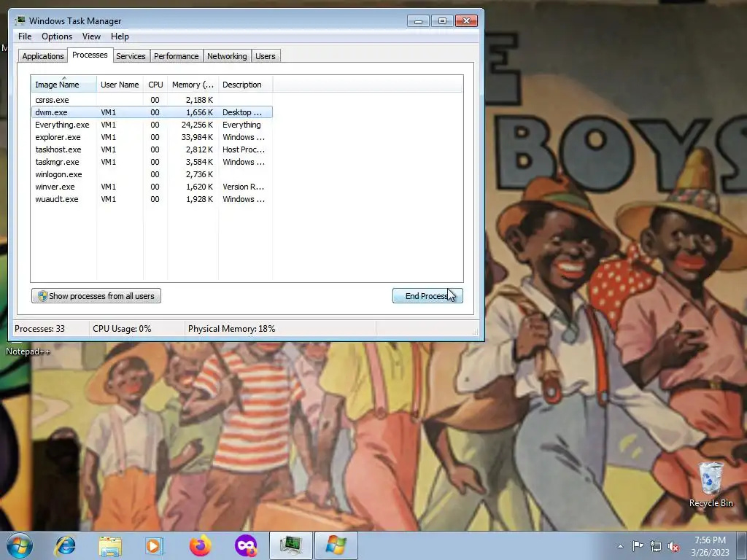Launch Internet Explorer from the taskbar
The width and height of the screenshot is (747, 560).
pyautogui.click(x=65, y=545)
